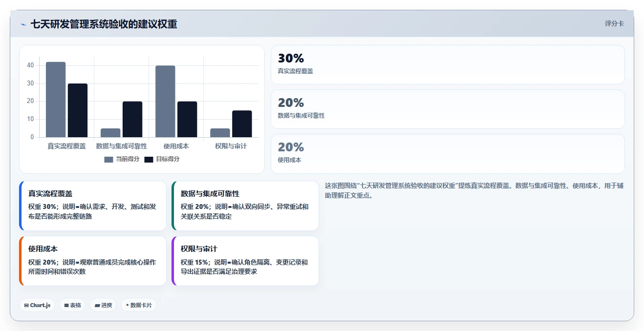Image resolution: width=644 pixels, height=331 pixels.
Task: Click x-axis label 使用成本 in chart
Action: (x=176, y=146)
